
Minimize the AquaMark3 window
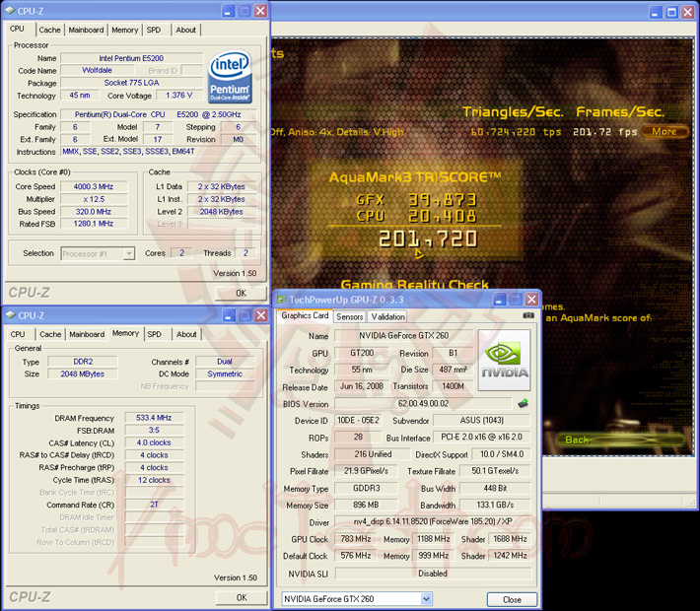point(655,12)
